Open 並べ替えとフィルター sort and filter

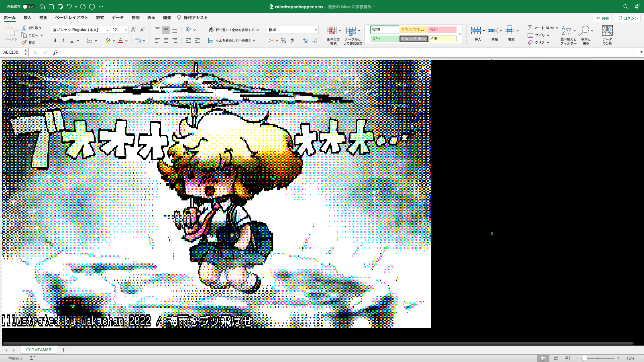(568, 35)
